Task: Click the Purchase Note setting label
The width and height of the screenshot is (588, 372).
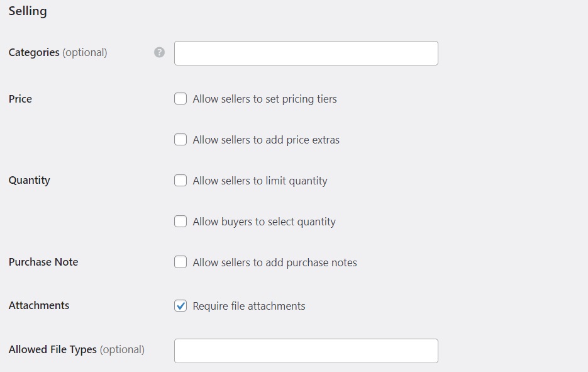Action: (43, 262)
